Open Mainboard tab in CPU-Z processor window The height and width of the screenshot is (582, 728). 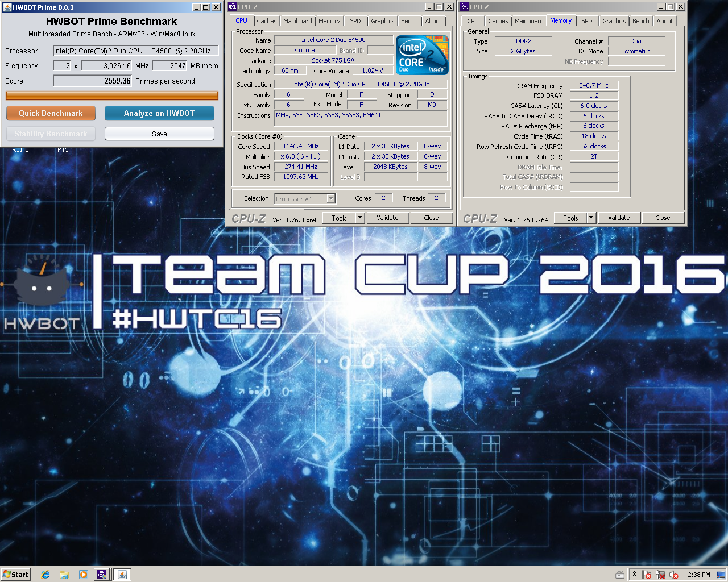point(297,21)
